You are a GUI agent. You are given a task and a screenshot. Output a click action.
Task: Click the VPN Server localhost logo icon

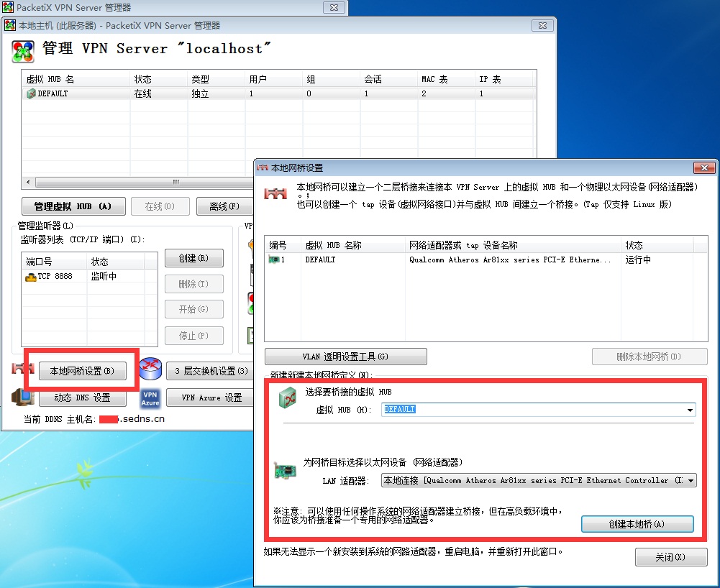23,52
